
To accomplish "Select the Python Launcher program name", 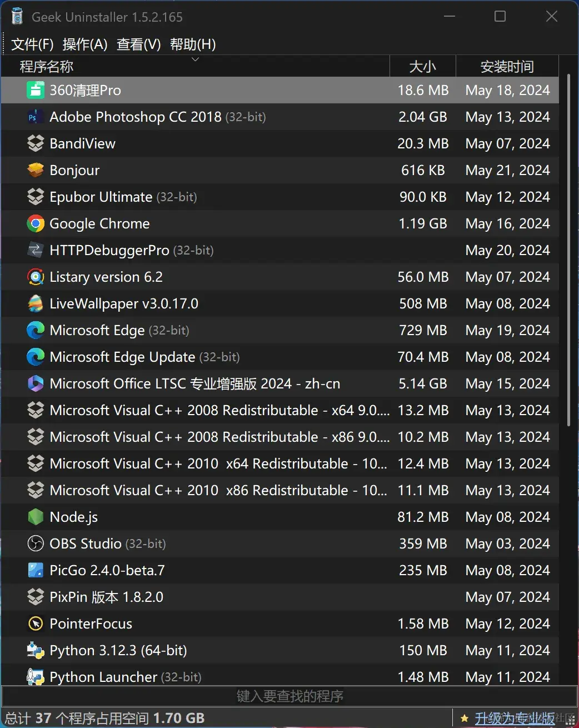I will coord(104,677).
